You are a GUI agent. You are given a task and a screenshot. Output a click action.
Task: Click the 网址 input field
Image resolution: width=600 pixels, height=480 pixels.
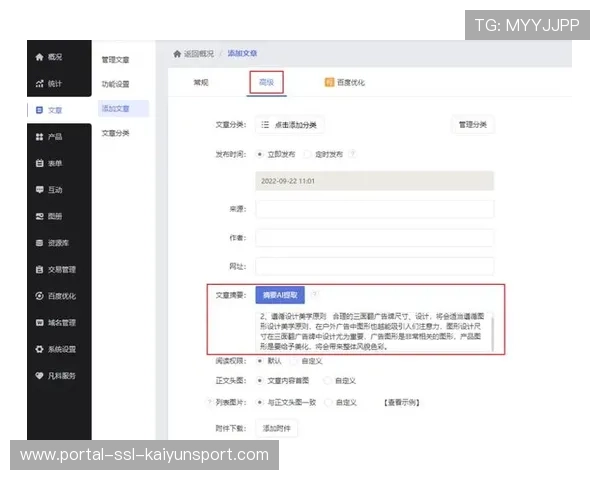(375, 266)
